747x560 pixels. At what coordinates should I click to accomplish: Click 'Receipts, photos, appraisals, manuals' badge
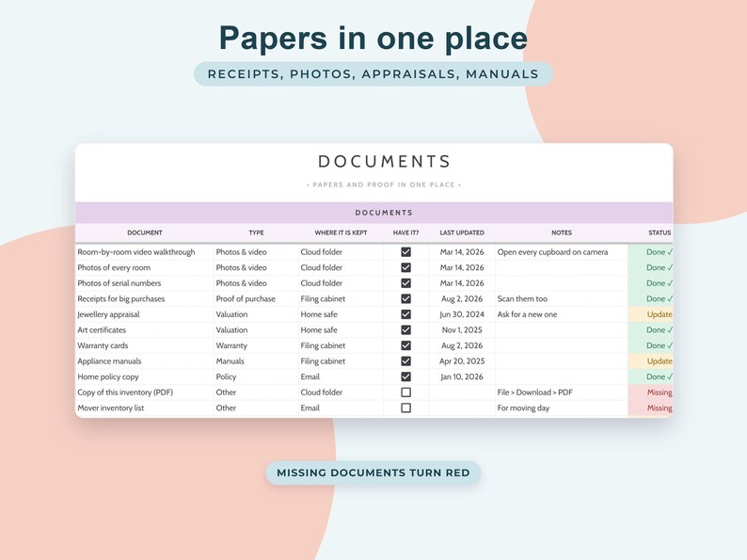click(373, 73)
